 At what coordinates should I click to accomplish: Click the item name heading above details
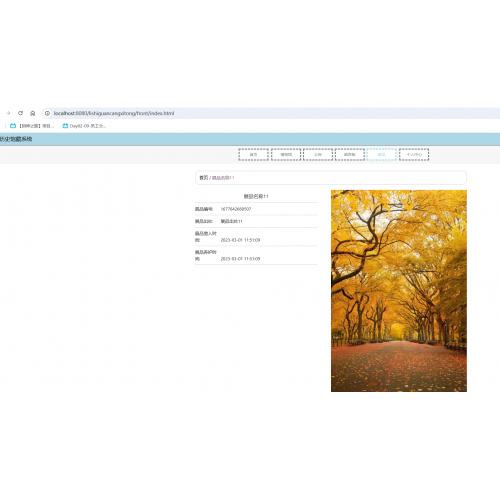(256, 196)
